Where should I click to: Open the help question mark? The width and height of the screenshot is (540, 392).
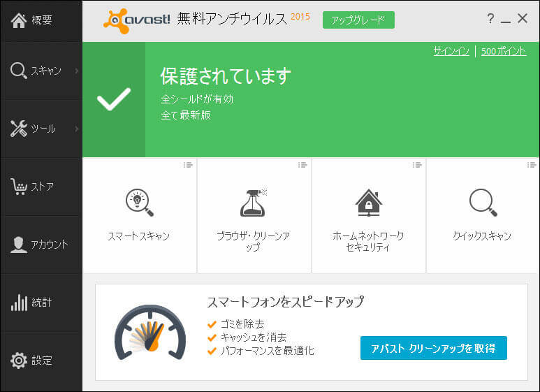[x=490, y=18]
